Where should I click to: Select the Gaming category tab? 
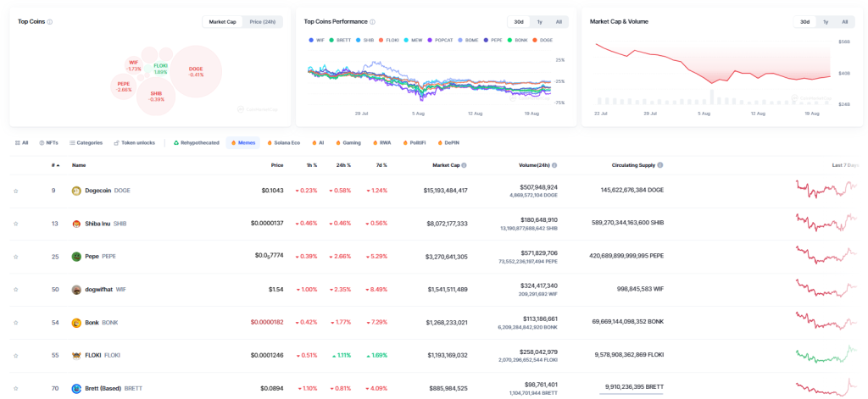[348, 143]
